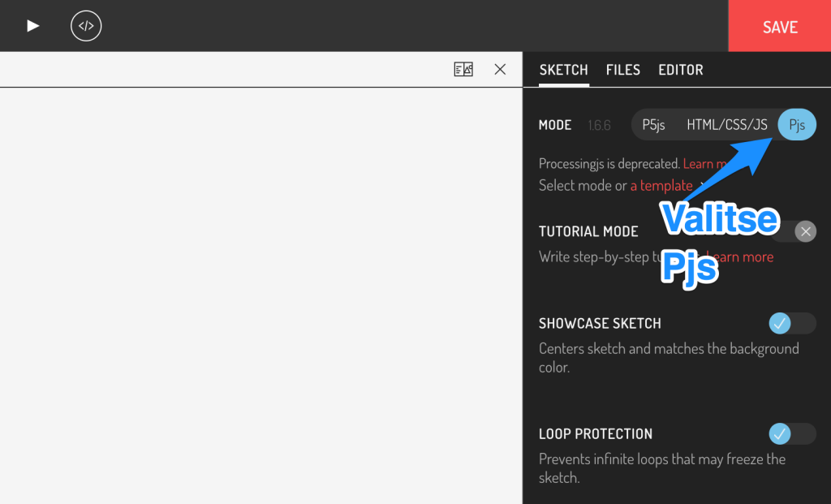Turn off the Loop Protection toggle
The width and height of the screenshot is (831, 504).
(792, 433)
